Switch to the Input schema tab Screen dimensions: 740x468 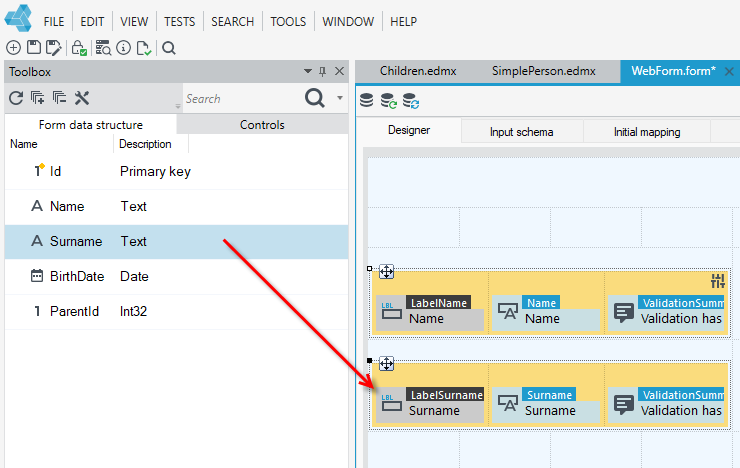[x=521, y=132]
